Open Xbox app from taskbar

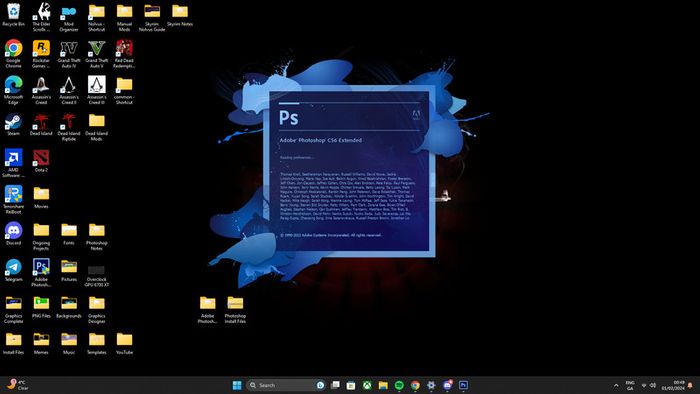(x=367, y=385)
